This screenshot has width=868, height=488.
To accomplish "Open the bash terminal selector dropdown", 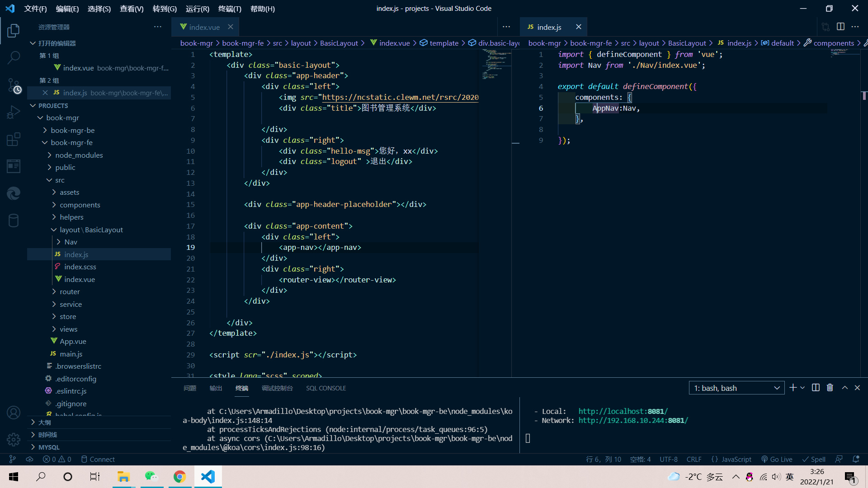I will coord(736,388).
